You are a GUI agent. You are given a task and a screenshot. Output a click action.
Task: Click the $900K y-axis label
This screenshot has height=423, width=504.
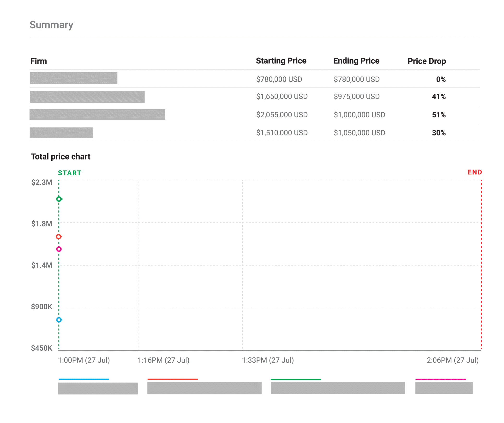42,307
